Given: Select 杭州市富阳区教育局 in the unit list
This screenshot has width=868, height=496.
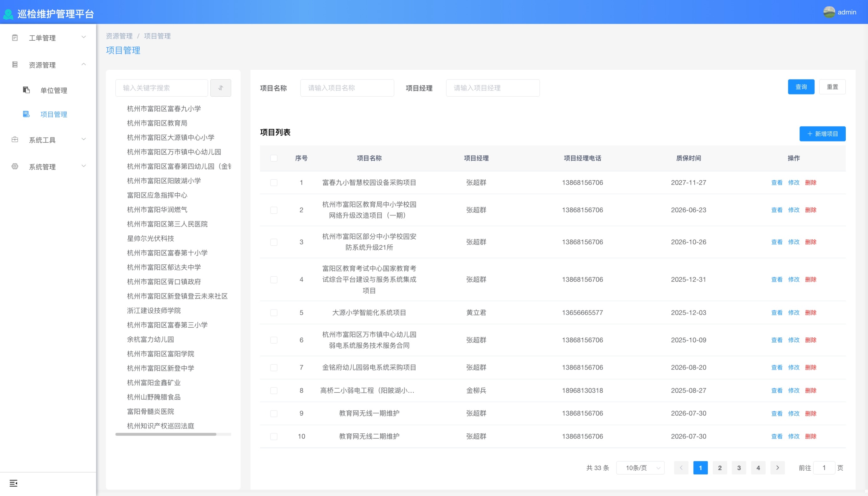Looking at the screenshot, I should click(x=157, y=123).
